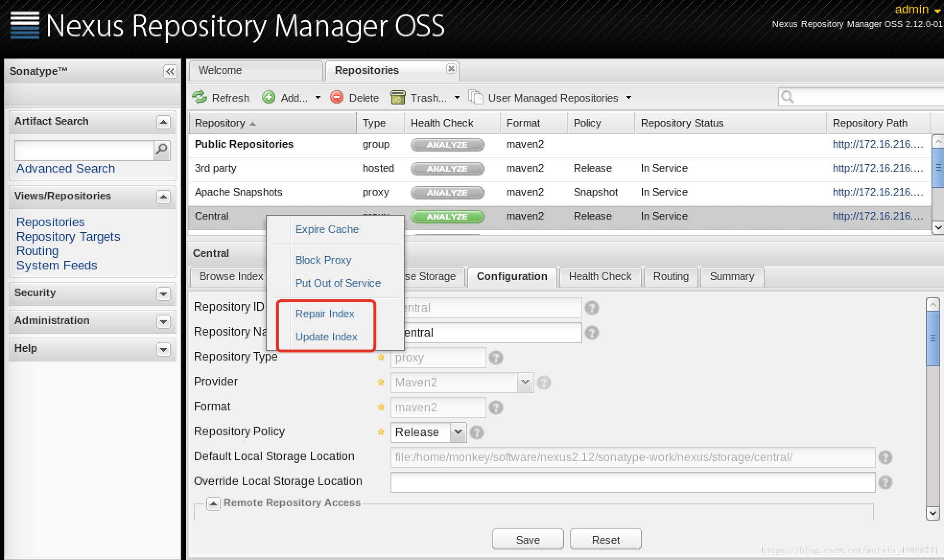The image size is (944, 560).
Task: Open System Feeds link
Action: [x=57, y=265]
